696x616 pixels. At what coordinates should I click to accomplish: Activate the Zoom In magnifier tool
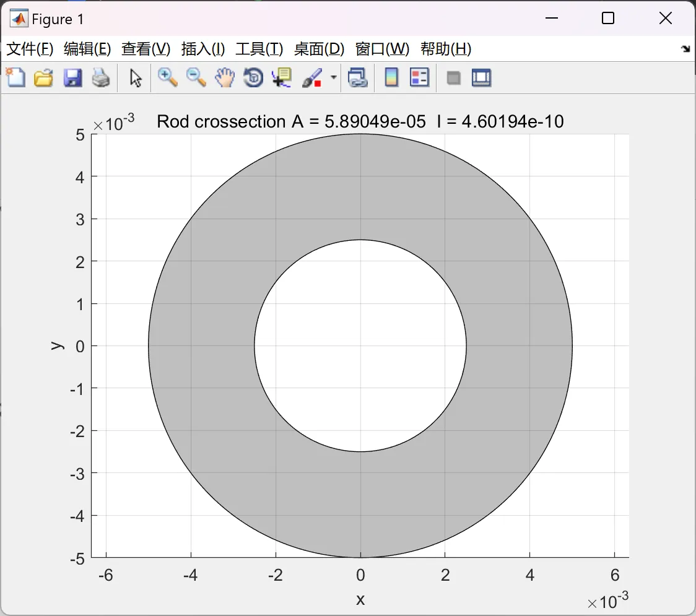(x=168, y=77)
